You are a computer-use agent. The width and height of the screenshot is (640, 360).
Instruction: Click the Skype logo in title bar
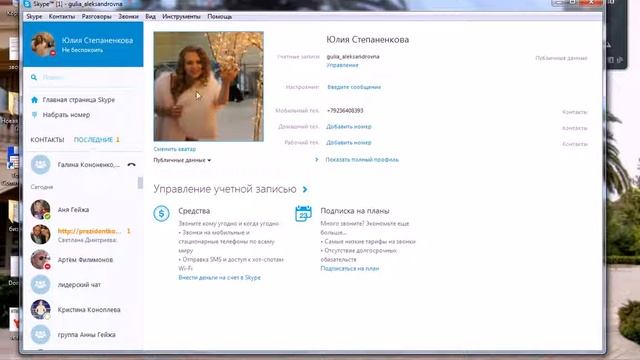coord(27,4)
